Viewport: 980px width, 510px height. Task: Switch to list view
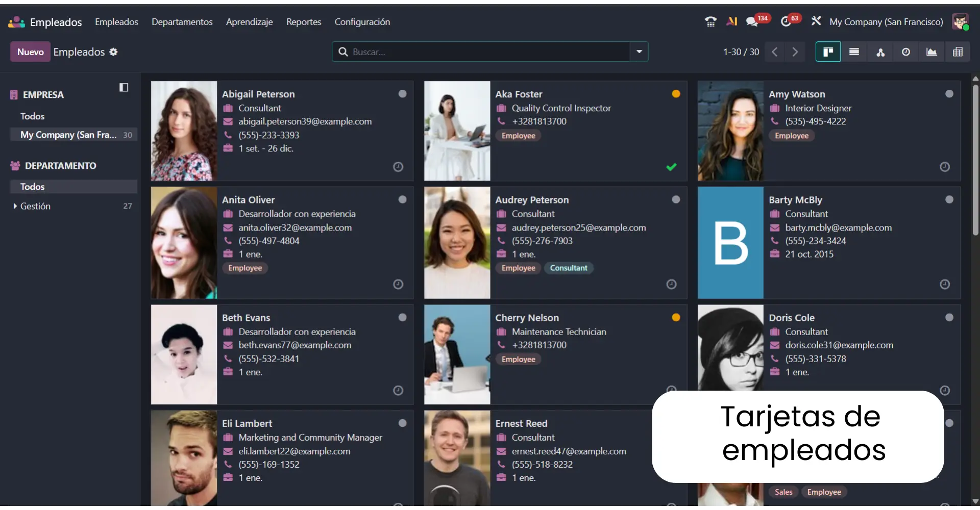(x=854, y=52)
